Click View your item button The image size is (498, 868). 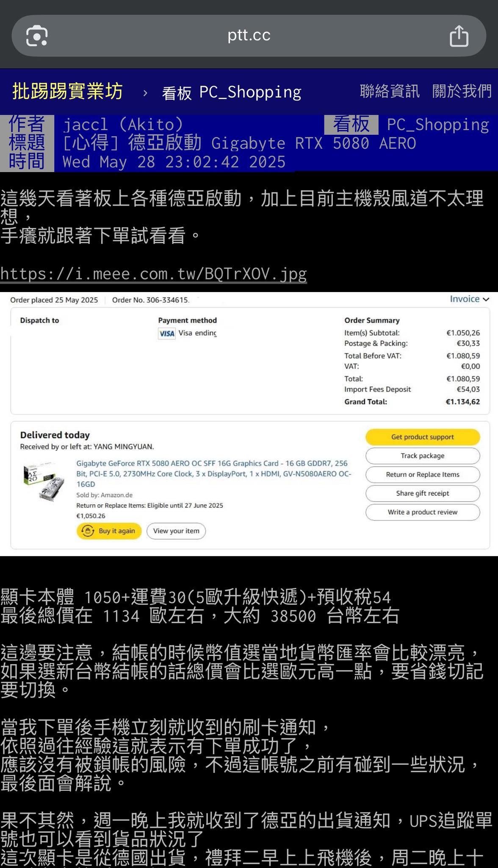click(176, 531)
